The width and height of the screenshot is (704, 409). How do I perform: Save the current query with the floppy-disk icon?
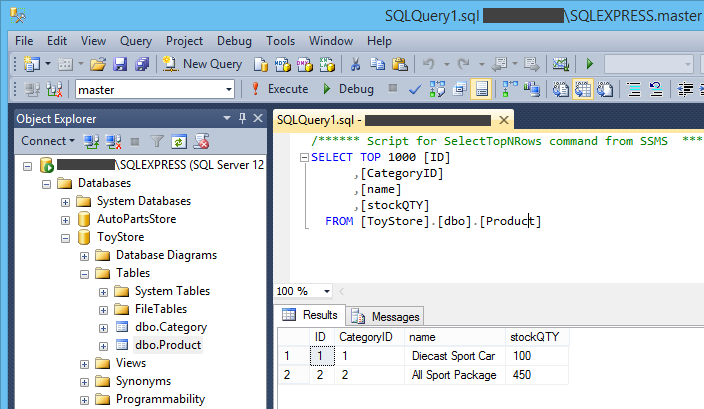120,64
